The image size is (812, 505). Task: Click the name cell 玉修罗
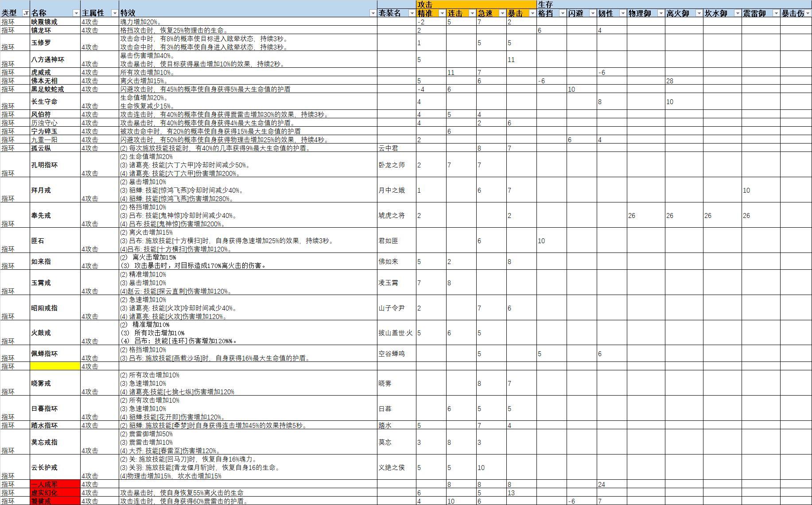point(55,43)
